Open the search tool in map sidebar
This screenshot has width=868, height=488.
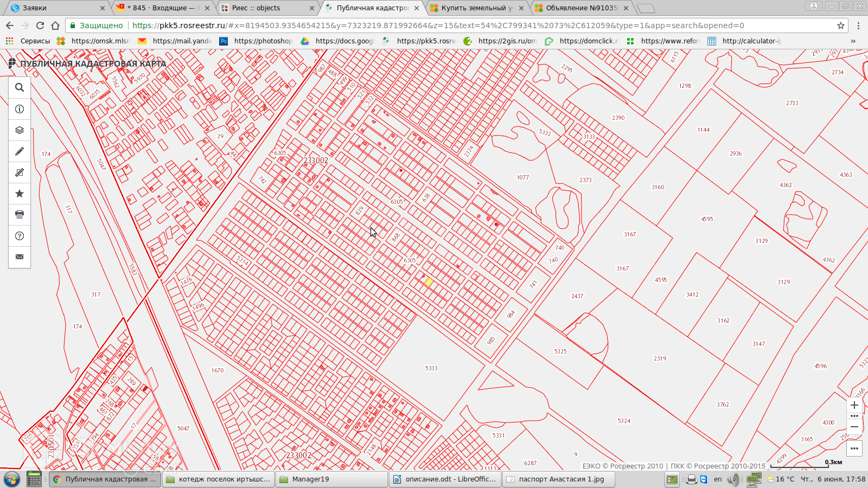[20, 88]
